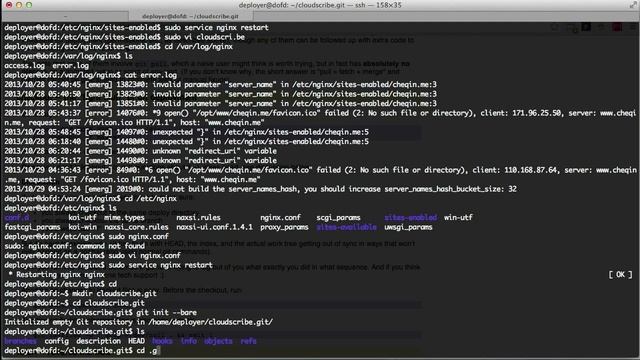This screenshot has height=360, width=640.
Task: Click the blue 'sites-available' directory name
Action: (x=346, y=227)
